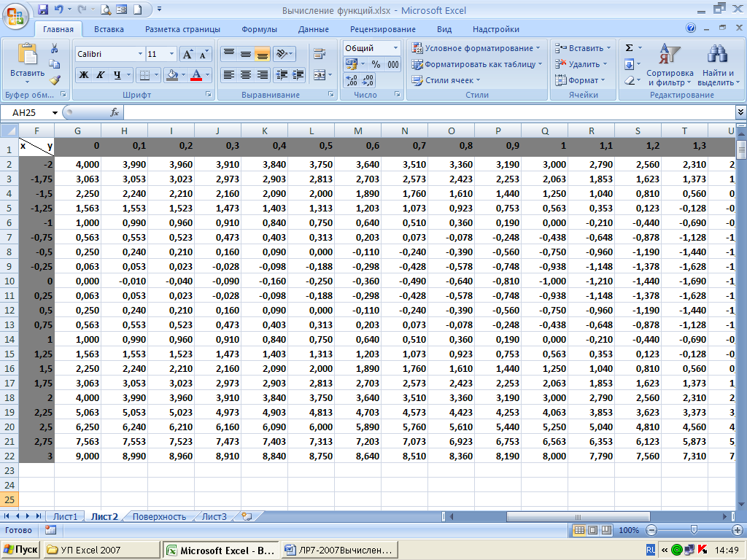The width and height of the screenshot is (747, 560).
Task: Click the zoom slider handle
Action: click(x=694, y=530)
